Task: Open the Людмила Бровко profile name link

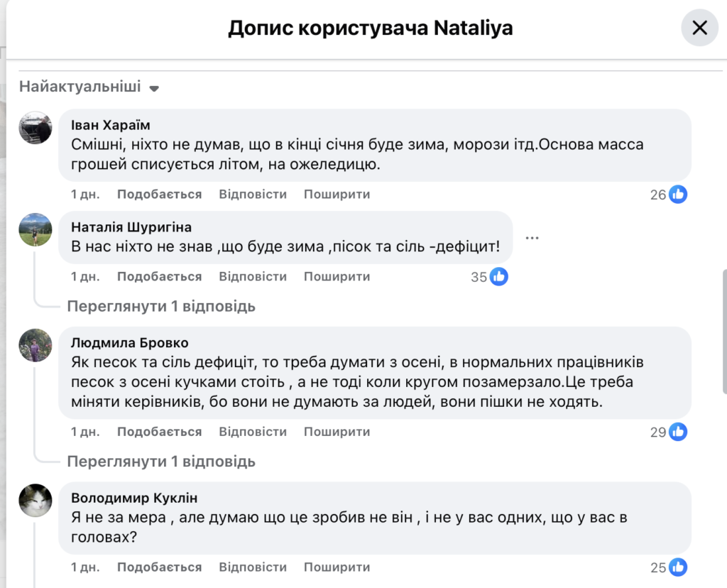Action: coord(130,343)
